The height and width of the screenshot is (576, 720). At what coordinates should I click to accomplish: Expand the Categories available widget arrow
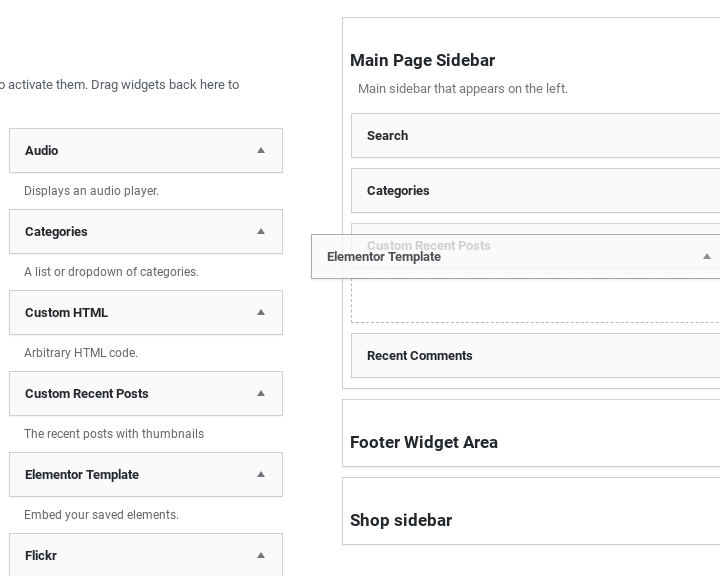point(261,232)
